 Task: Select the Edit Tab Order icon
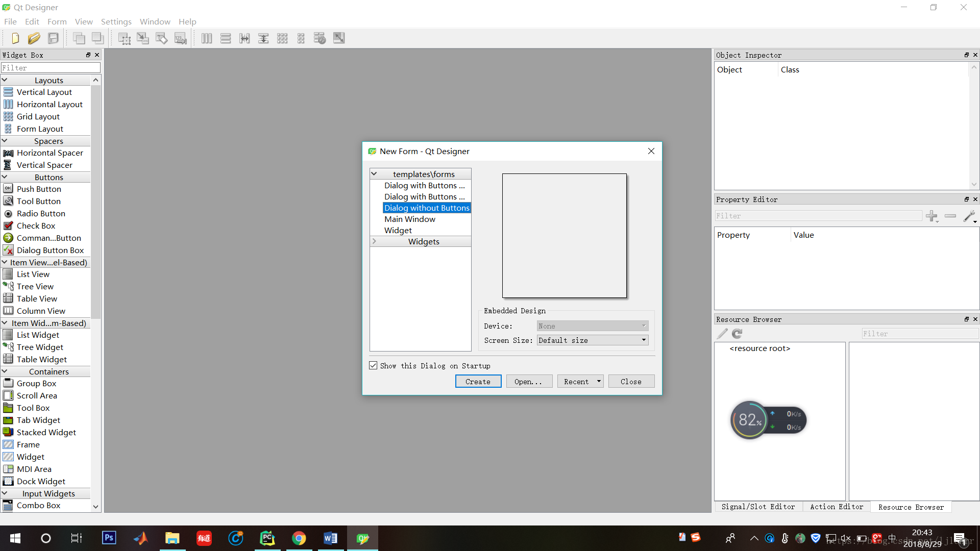pyautogui.click(x=181, y=38)
